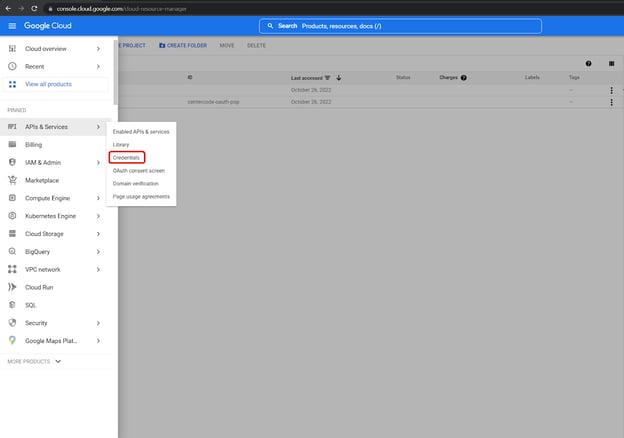The image size is (624, 438).
Task: Click the Marketplace cart icon
Action: [12, 180]
